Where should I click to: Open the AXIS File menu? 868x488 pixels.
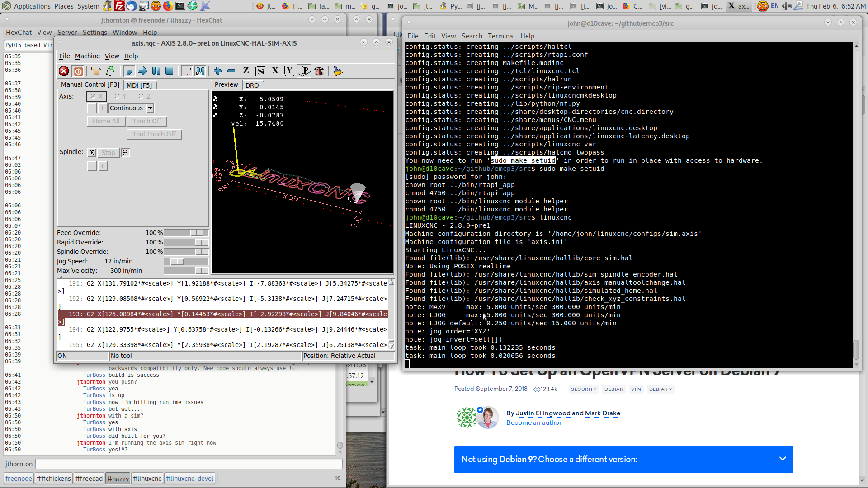(65, 56)
